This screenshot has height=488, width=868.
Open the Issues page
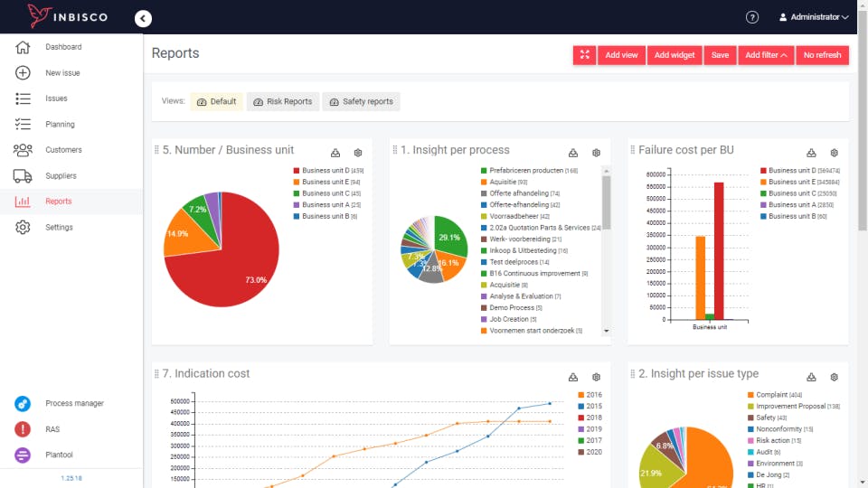click(x=56, y=99)
